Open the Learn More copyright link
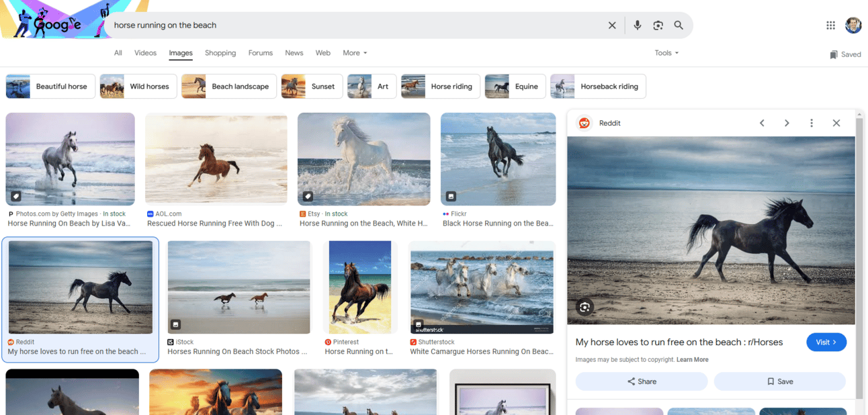The image size is (868, 415). (x=693, y=360)
